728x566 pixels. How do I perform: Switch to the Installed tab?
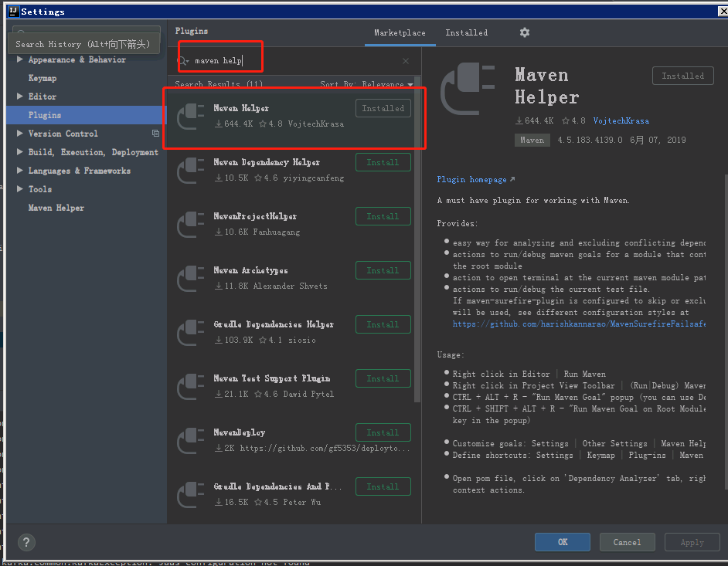click(x=467, y=33)
